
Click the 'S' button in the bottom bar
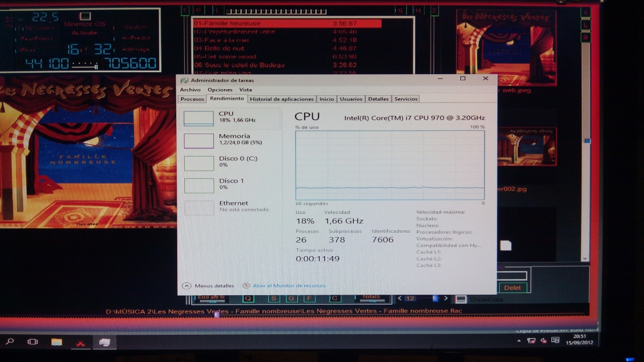[274, 298]
